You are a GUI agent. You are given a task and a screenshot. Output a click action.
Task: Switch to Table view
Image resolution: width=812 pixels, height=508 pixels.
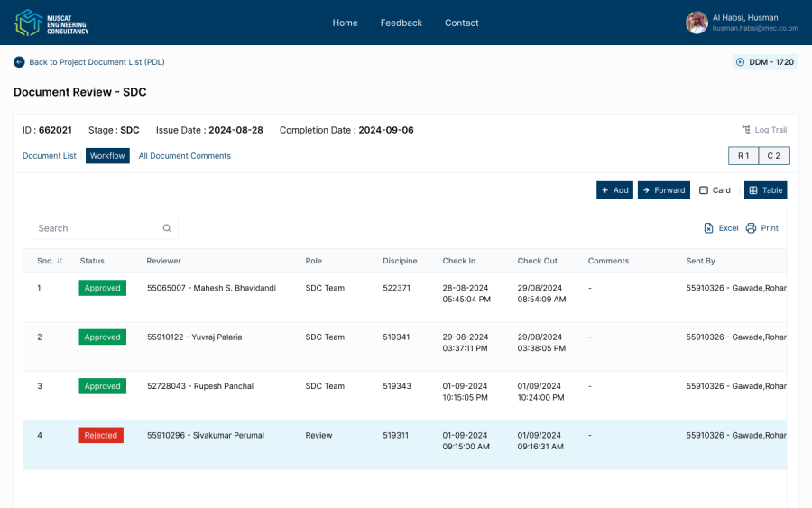click(x=765, y=190)
